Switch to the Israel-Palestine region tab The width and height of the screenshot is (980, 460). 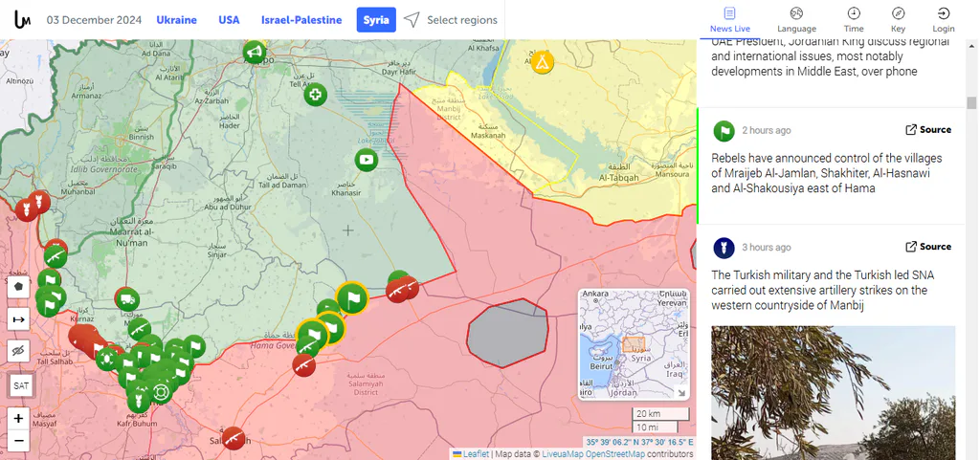(301, 20)
